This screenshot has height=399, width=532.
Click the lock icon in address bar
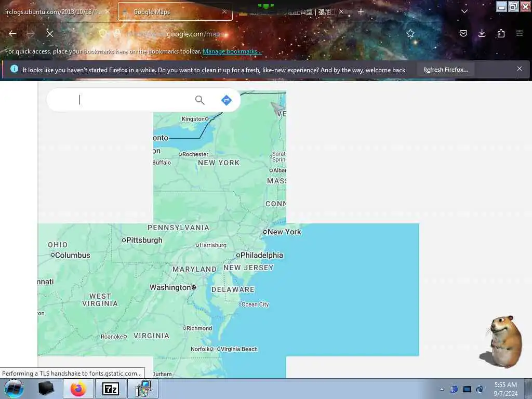(117, 33)
